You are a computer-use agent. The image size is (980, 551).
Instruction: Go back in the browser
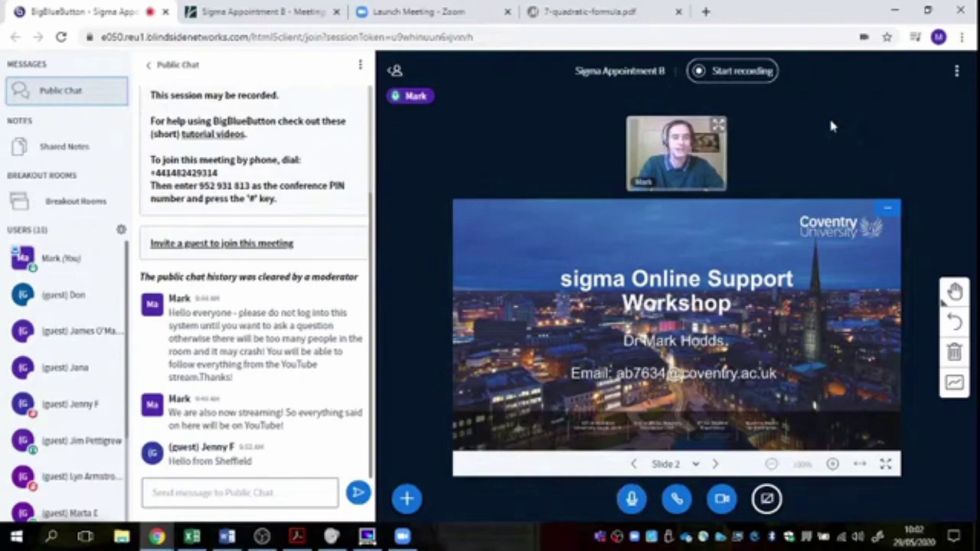(x=15, y=37)
